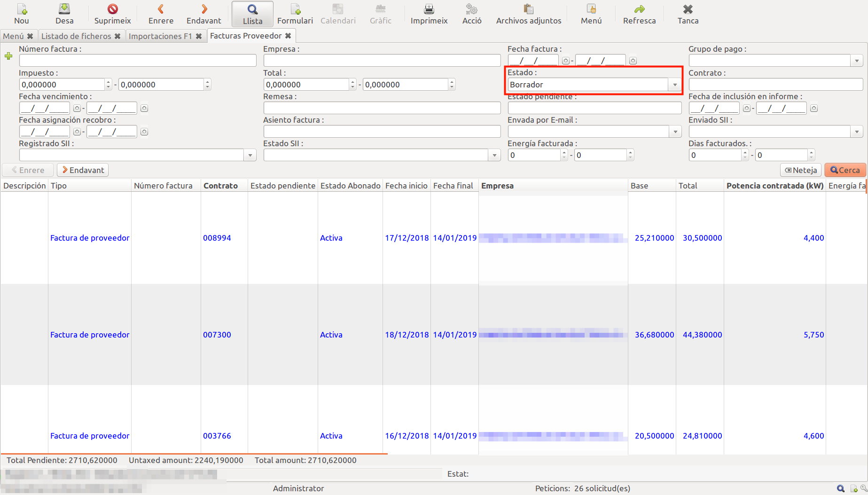Click the Suprimeix (delete) toolbar icon
868x495 pixels.
112,9
